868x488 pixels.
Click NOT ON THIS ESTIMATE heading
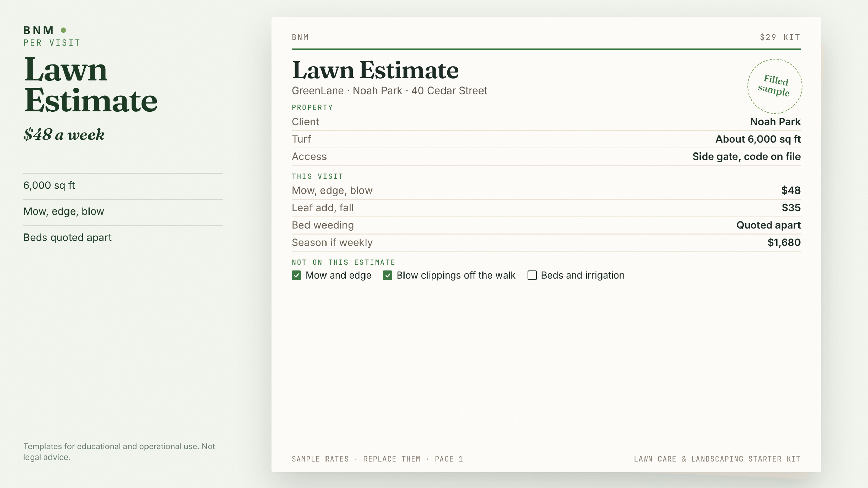343,262
